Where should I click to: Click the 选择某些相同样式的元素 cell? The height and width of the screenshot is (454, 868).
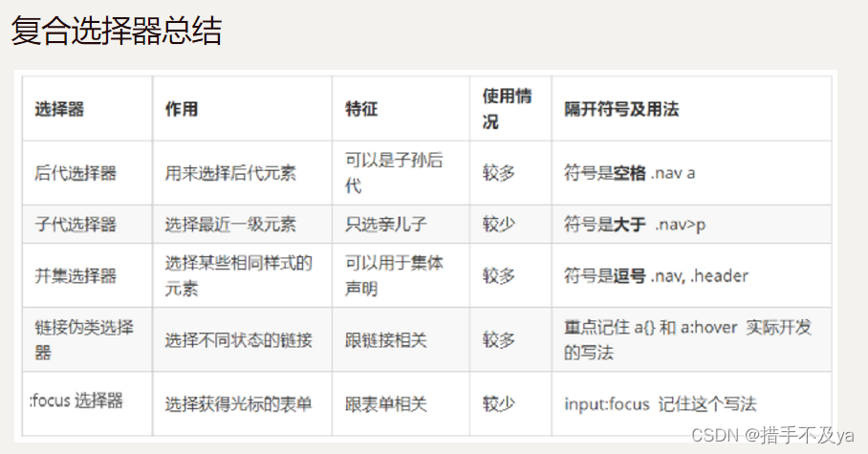tap(243, 275)
